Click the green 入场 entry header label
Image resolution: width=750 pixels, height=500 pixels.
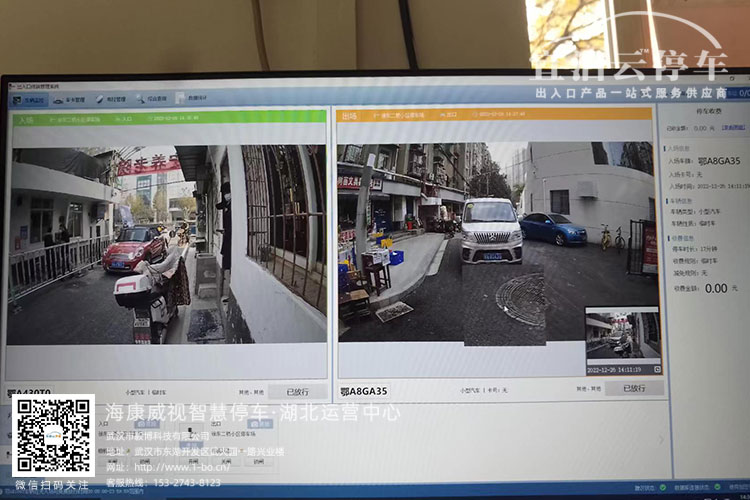click(26, 120)
